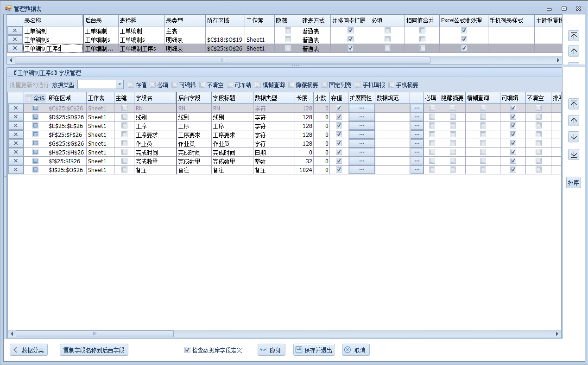This screenshot has width=588, height=365.
Task: Click move-down arrow in field management panel
Action: [574, 137]
